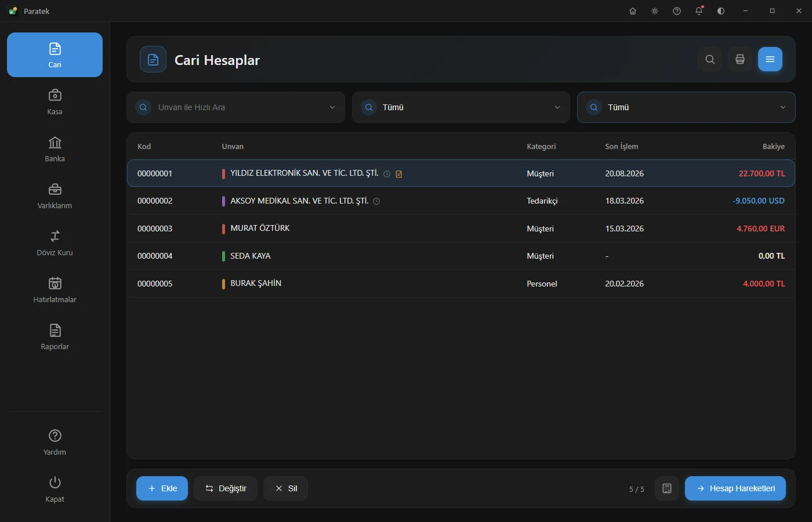Click the -9.050,00 USD balance
The height and width of the screenshot is (522, 812).
(759, 201)
